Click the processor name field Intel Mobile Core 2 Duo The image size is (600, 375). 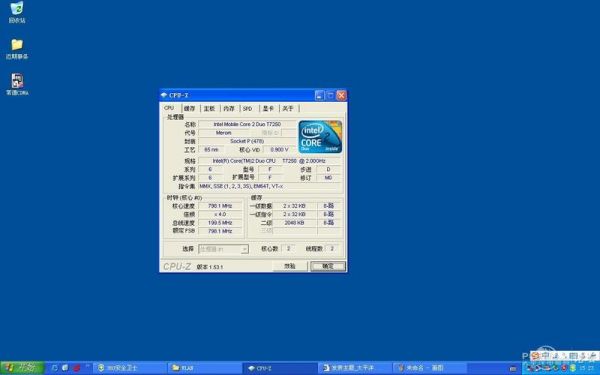[247, 124]
